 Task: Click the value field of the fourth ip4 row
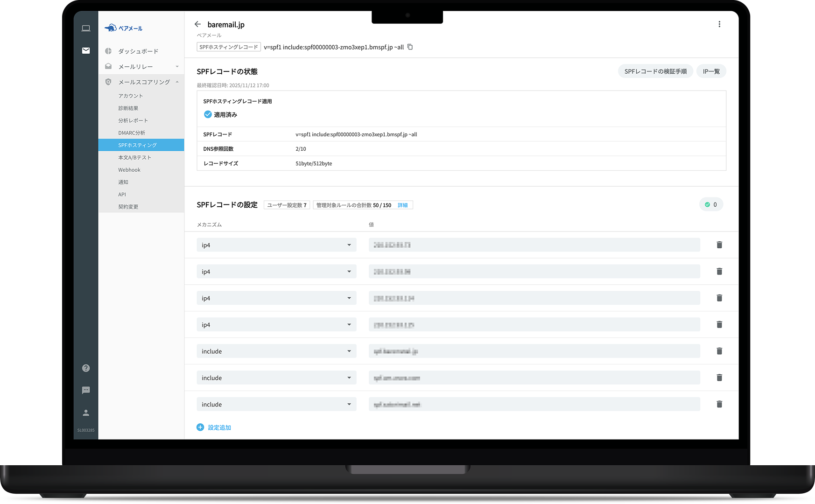tap(534, 325)
